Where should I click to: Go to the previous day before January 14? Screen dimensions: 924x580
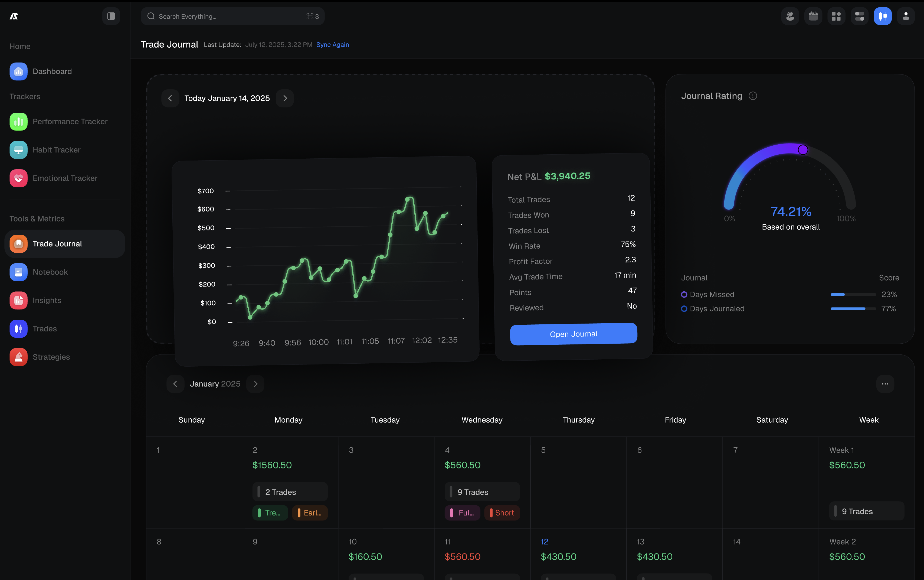pyautogui.click(x=170, y=98)
